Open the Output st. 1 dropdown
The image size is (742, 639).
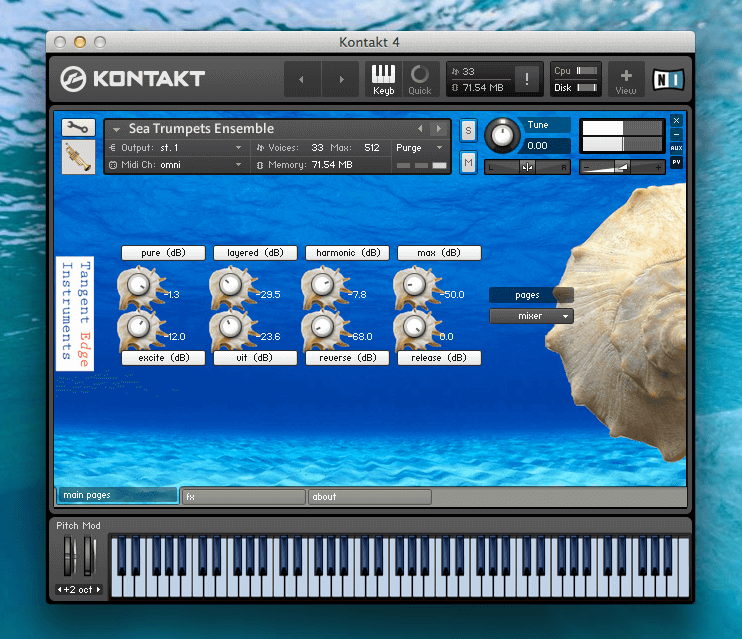176,148
